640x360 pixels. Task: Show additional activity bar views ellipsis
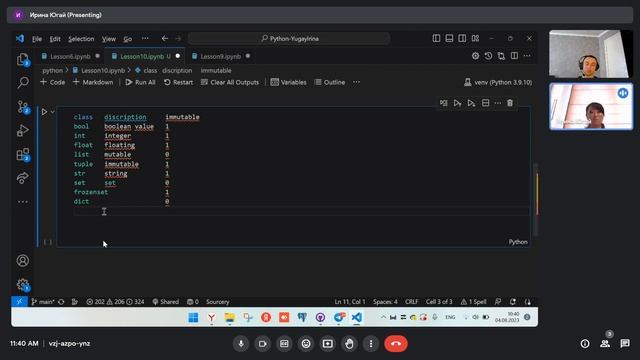(x=23, y=202)
